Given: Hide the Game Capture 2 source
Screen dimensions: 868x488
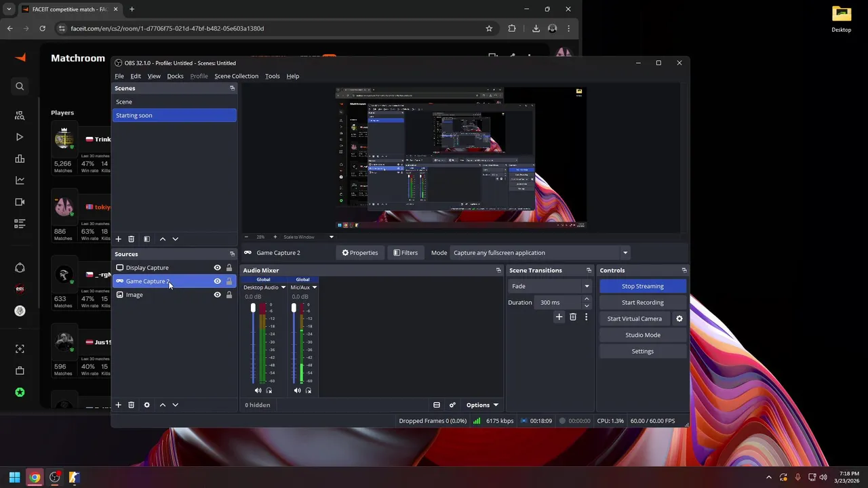Looking at the screenshot, I should click(217, 281).
